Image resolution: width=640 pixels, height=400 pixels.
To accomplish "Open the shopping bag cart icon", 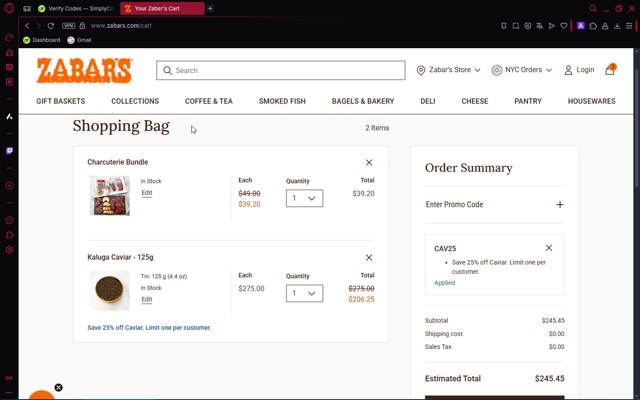I will 610,69.
